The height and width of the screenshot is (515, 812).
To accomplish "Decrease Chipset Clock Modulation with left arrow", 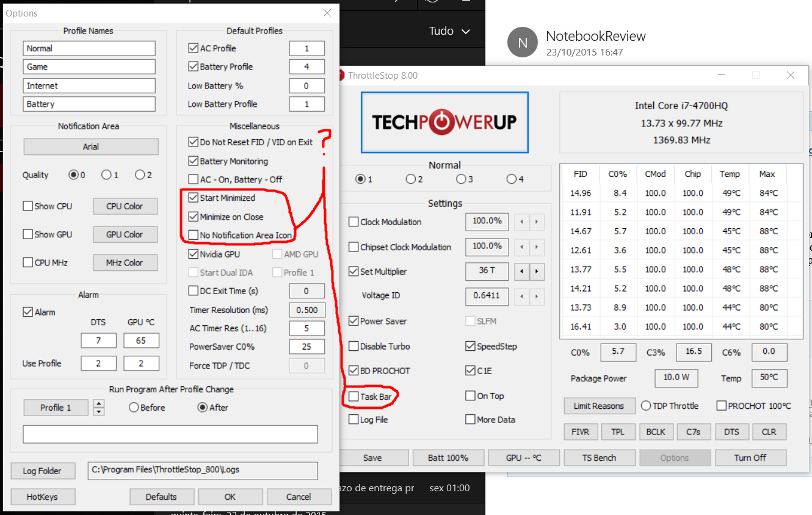I will click(521, 247).
